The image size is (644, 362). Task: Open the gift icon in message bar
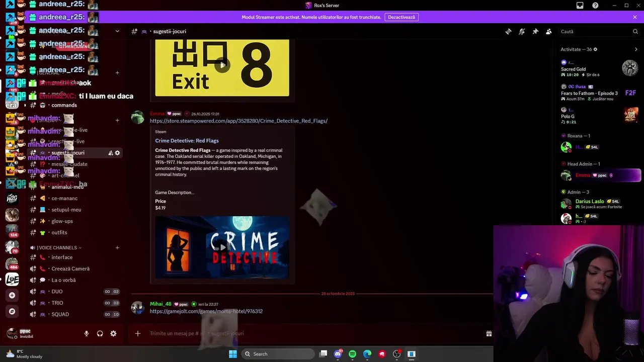489,333
